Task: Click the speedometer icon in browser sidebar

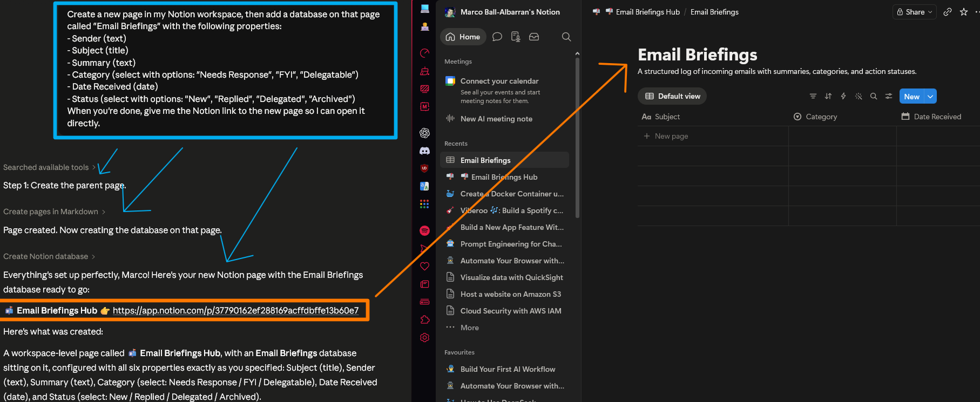Action: coord(425,53)
